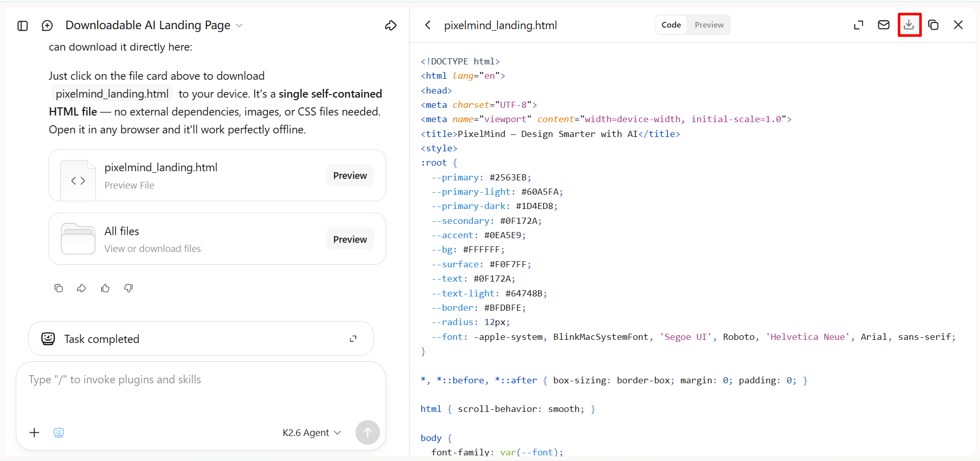Click the meta viewport code line
The width and height of the screenshot is (980, 461).
click(606, 119)
